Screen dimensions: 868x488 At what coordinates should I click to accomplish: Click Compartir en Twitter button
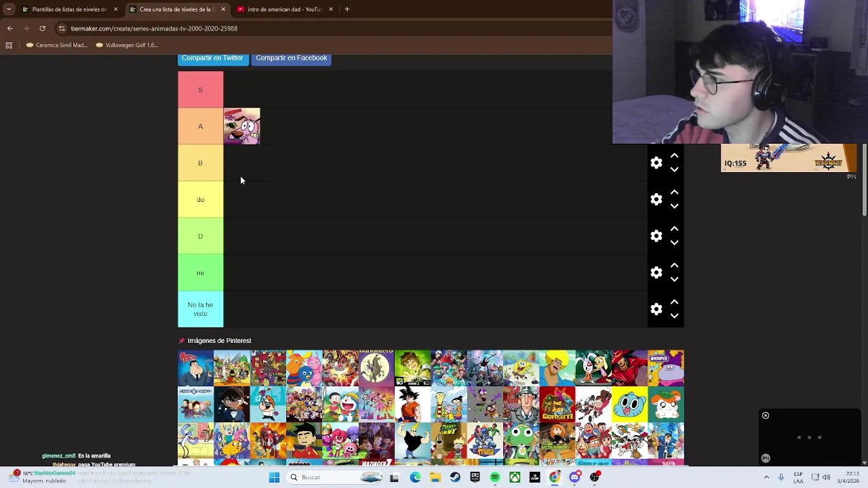(212, 58)
